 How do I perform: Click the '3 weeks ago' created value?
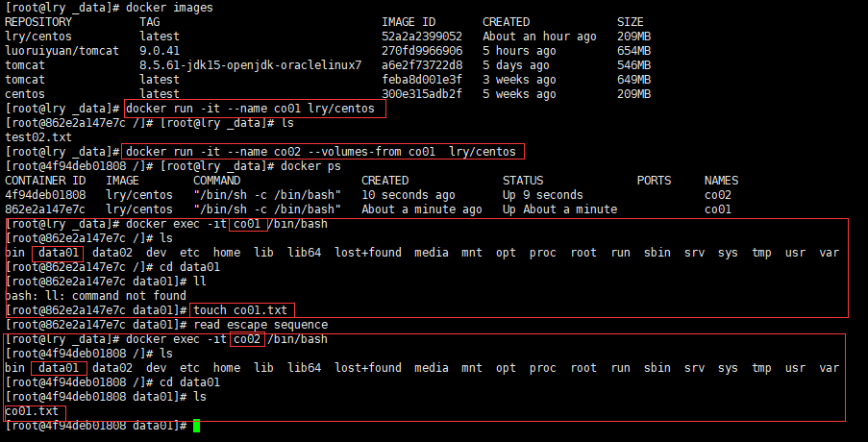pyautogui.click(x=519, y=80)
